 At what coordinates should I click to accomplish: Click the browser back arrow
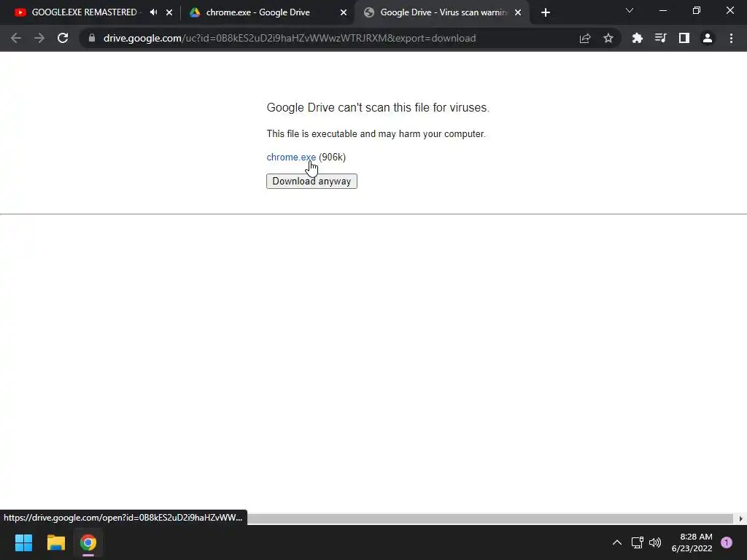tap(16, 38)
